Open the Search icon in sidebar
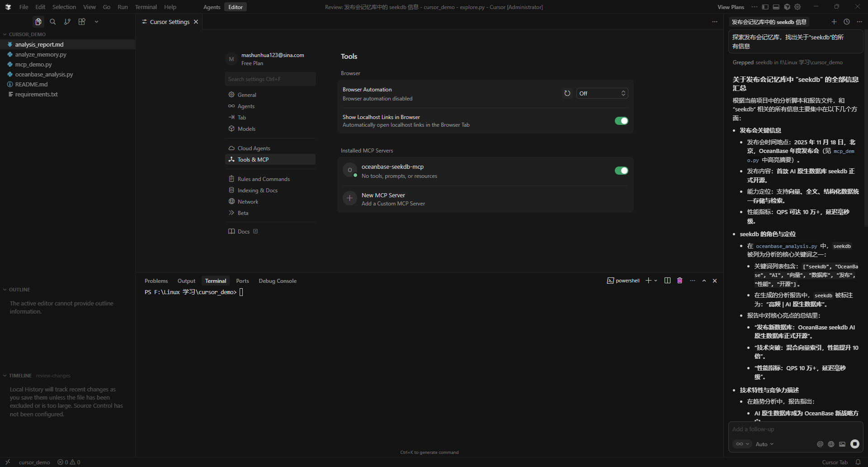This screenshot has width=868, height=467. 53,22
